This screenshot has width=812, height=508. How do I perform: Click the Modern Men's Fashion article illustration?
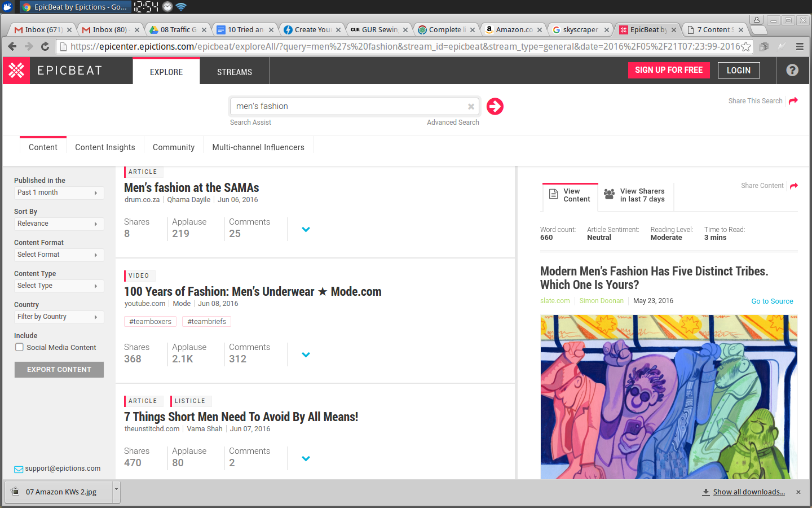[x=669, y=397]
